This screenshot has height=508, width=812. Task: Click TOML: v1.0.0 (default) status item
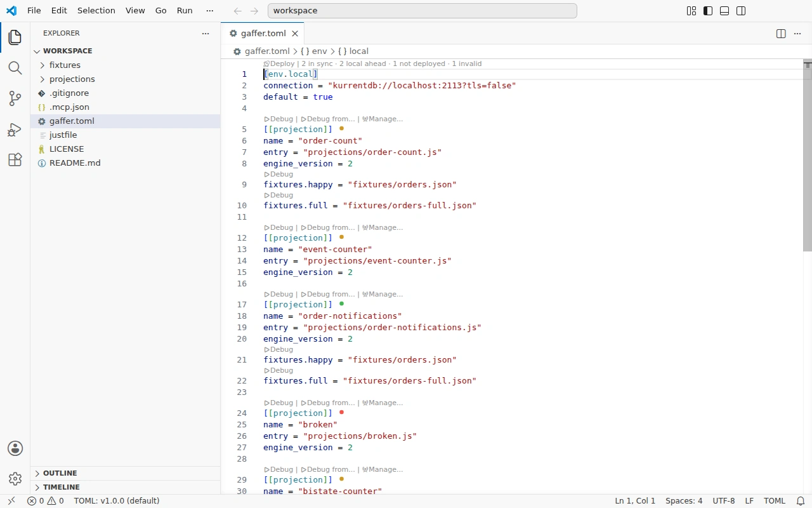[x=117, y=501]
